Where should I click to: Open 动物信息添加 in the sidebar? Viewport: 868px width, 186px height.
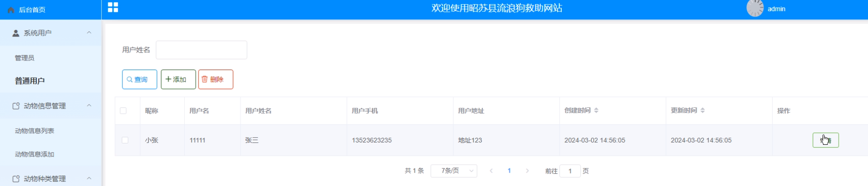[34, 154]
